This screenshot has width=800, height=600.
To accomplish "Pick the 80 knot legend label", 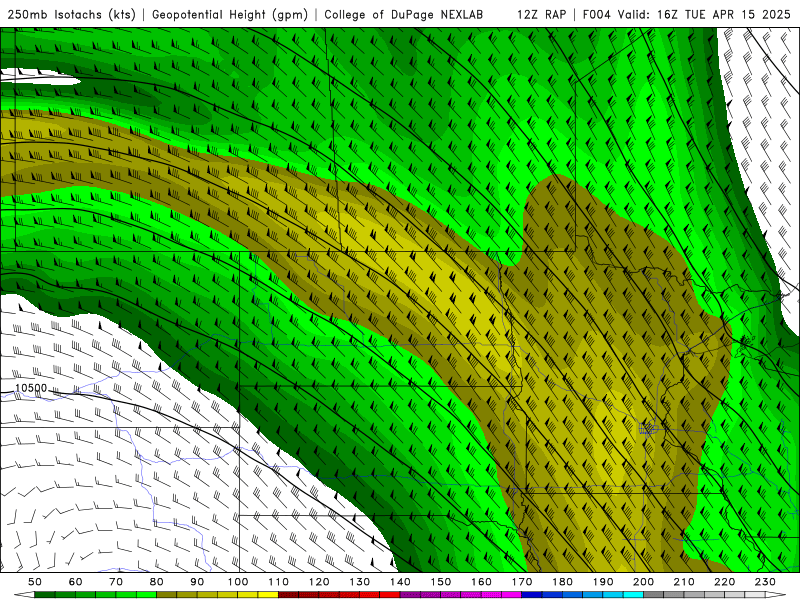I will point(157,582).
